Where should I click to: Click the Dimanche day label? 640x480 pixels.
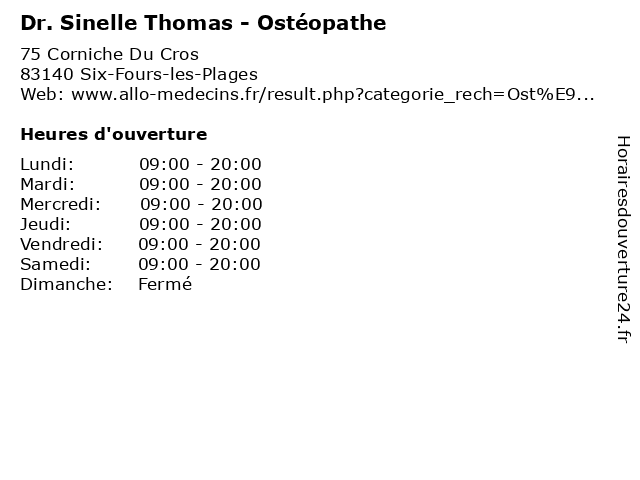point(66,284)
